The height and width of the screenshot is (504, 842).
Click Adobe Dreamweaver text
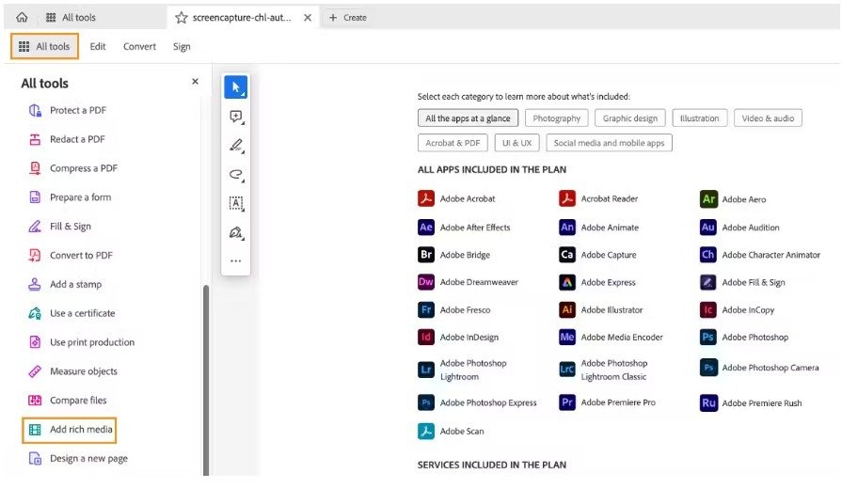point(479,282)
